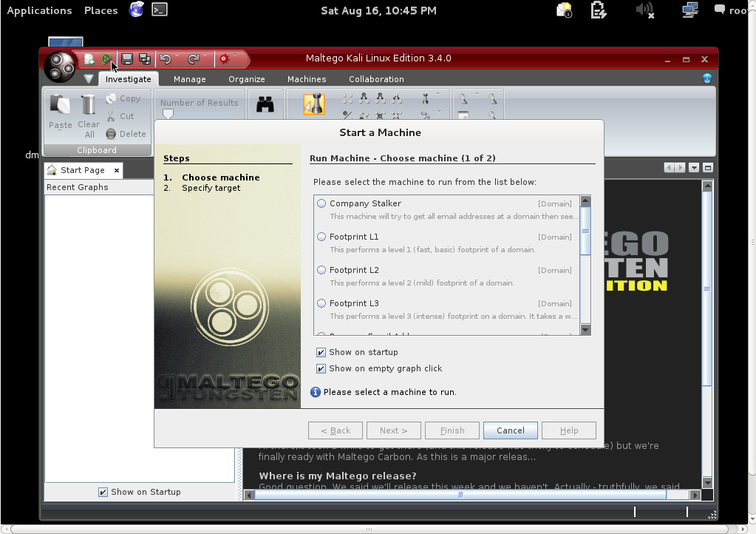Click the Delete button in Clipboard
This screenshot has width=756, height=534.
(x=126, y=134)
